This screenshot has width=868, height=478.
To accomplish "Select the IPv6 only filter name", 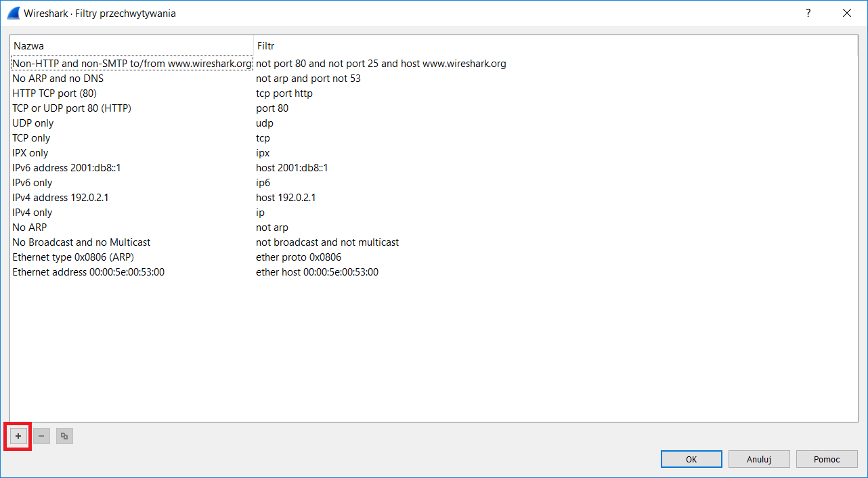I will [32, 183].
